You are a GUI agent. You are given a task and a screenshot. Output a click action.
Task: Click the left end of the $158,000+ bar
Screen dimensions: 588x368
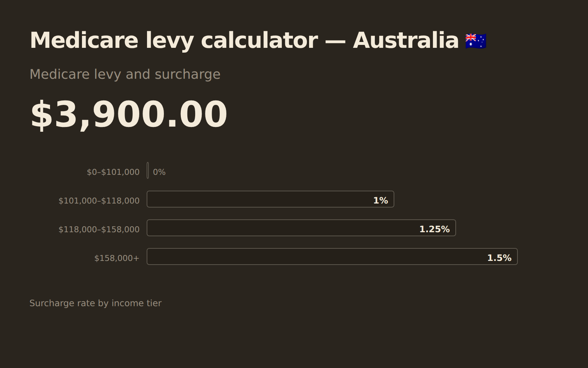click(x=150, y=256)
